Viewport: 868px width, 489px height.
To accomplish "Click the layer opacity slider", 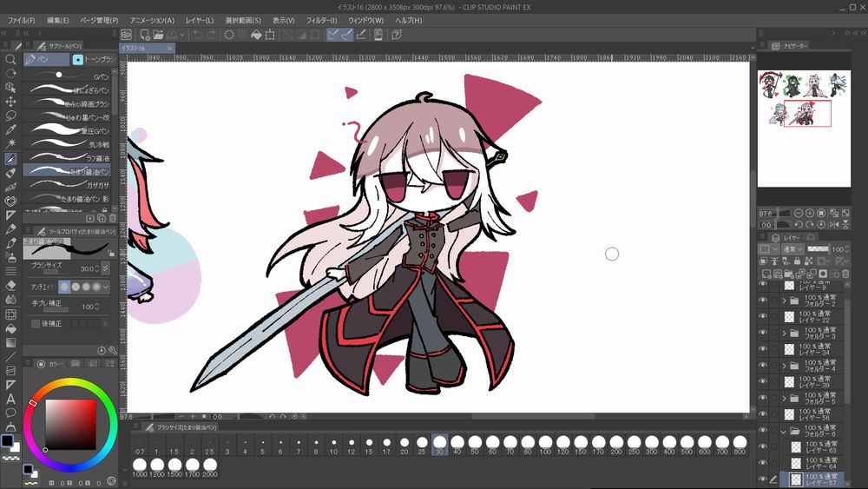I will point(818,249).
